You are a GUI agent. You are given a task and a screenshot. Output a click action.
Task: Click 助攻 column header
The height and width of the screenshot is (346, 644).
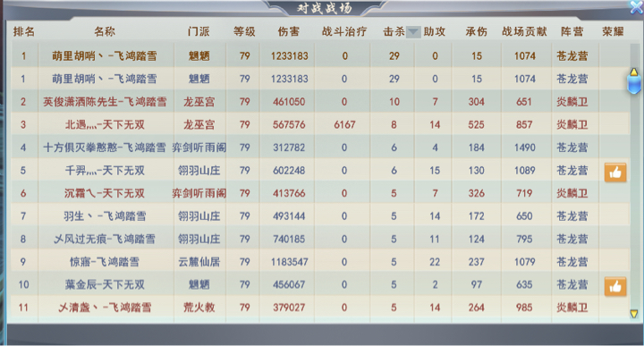click(x=435, y=31)
